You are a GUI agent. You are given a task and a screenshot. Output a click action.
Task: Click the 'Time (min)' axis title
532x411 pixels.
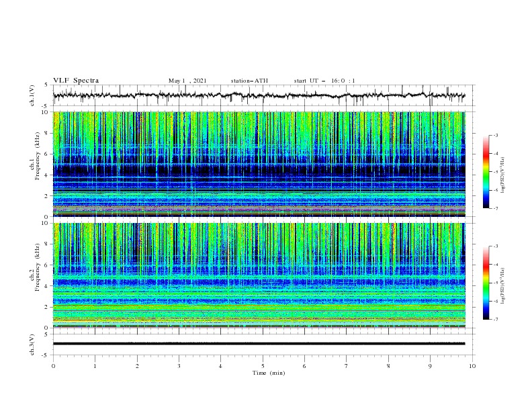click(x=269, y=373)
